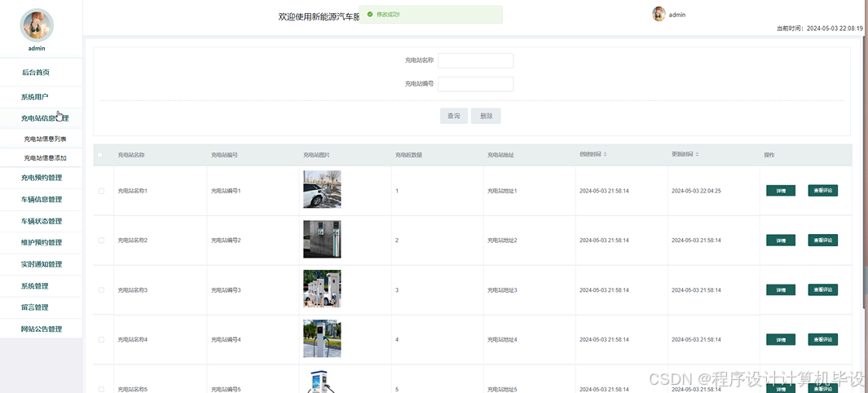
Task: Click cell text 充电站名称1
Action: pyautogui.click(x=133, y=191)
